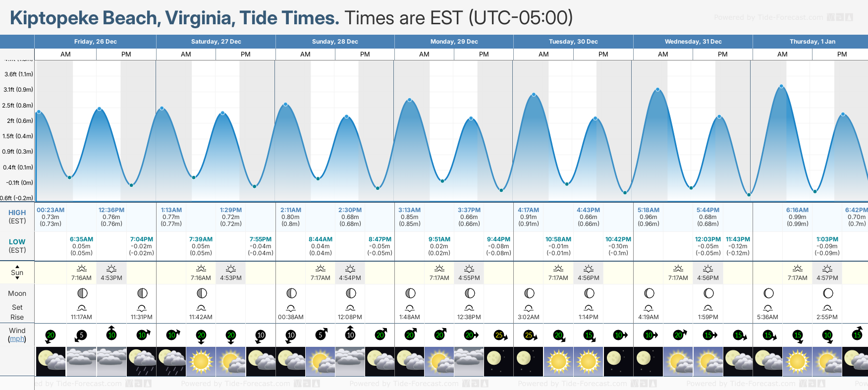Image resolution: width=868 pixels, height=390 pixels.
Task: Click the HIGH (EST) row label
Action: point(17,217)
